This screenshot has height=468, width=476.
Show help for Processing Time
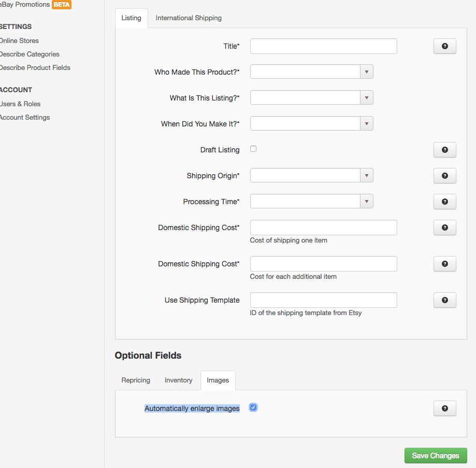(445, 202)
